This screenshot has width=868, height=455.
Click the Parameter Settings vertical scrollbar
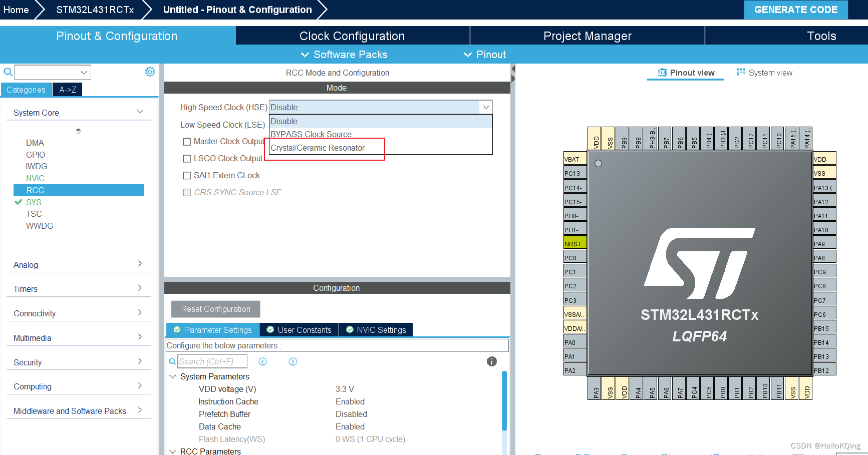point(504,400)
